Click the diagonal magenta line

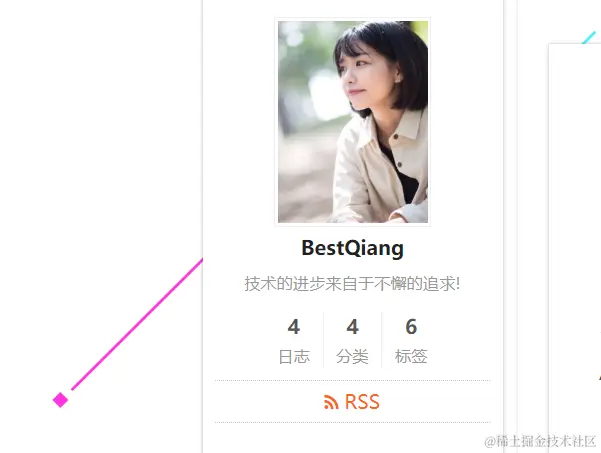[137, 325]
